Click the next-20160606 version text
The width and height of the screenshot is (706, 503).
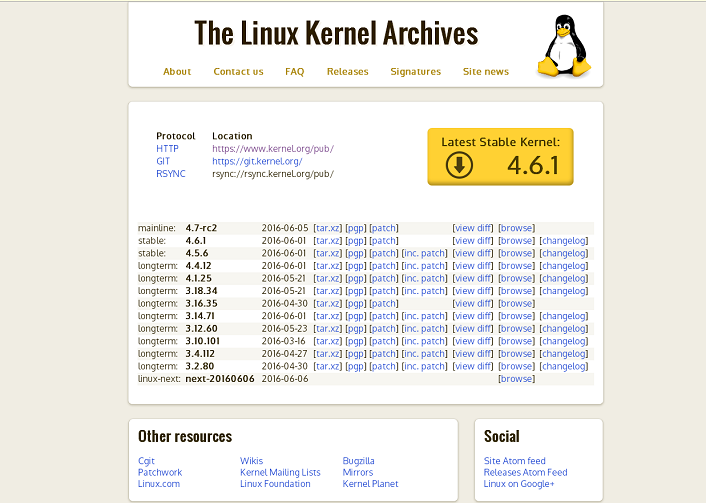pos(220,379)
